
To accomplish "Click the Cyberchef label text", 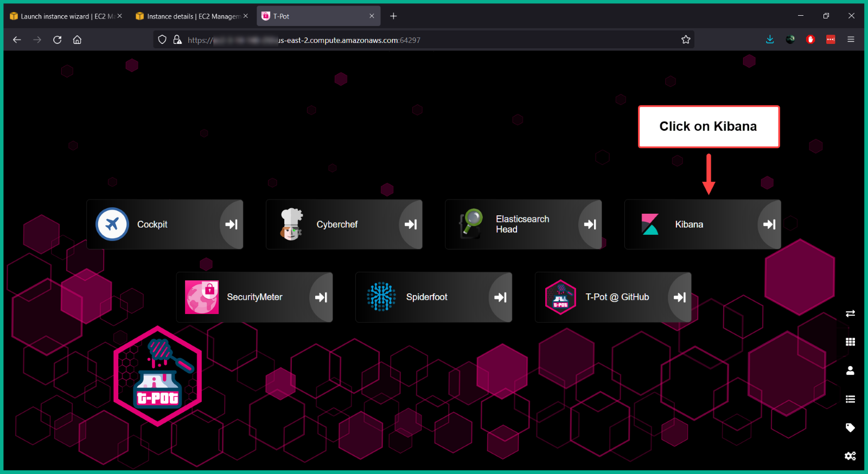I will click(x=337, y=225).
